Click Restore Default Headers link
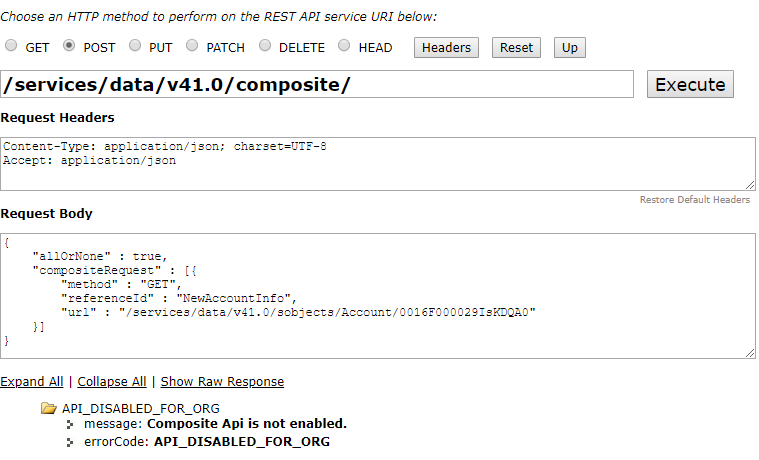This screenshot has width=759, height=460. [x=694, y=200]
